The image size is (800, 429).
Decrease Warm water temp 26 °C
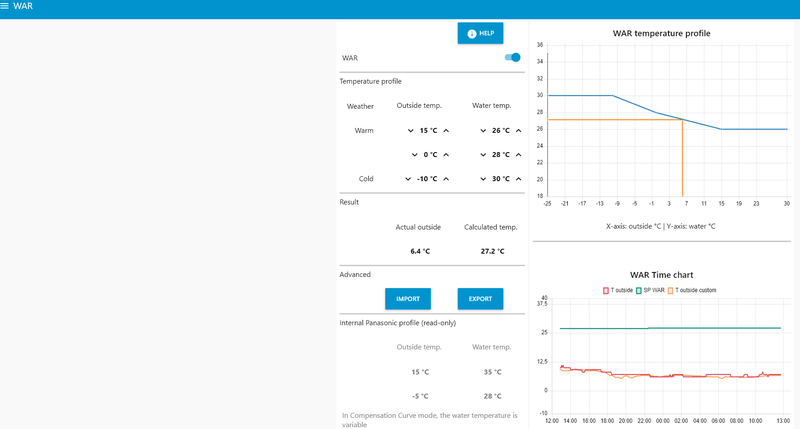click(x=483, y=131)
